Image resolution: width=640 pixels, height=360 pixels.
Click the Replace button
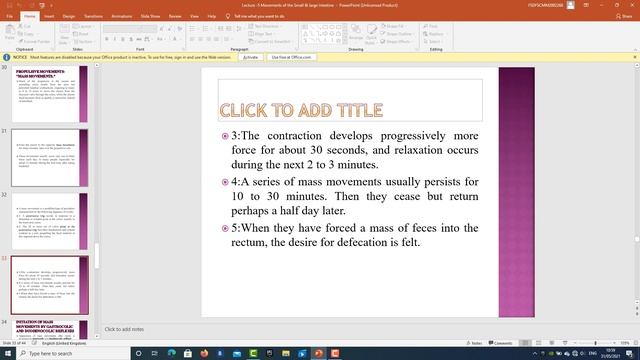coord(433,34)
